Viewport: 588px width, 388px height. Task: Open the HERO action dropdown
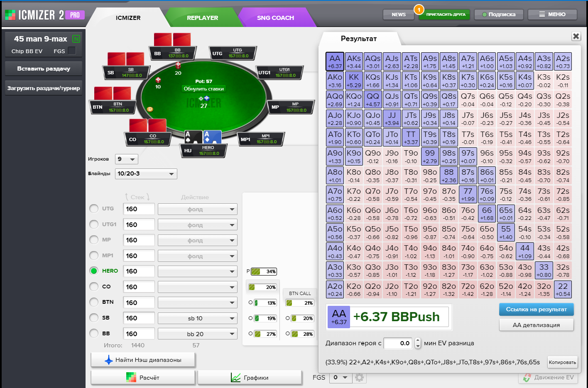[198, 271]
